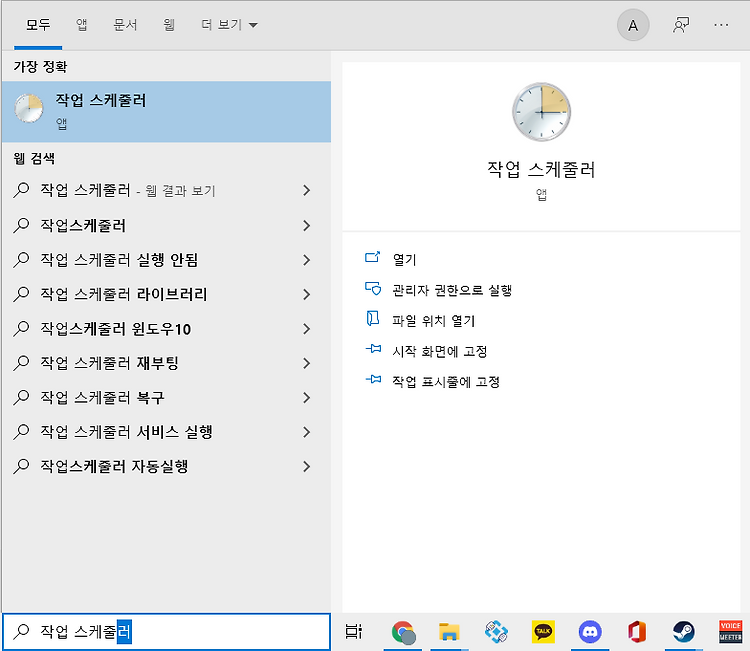750x651 pixels.
Task: Expand arrow for 작업 스케줄러 재부팅
Action: click(x=307, y=363)
